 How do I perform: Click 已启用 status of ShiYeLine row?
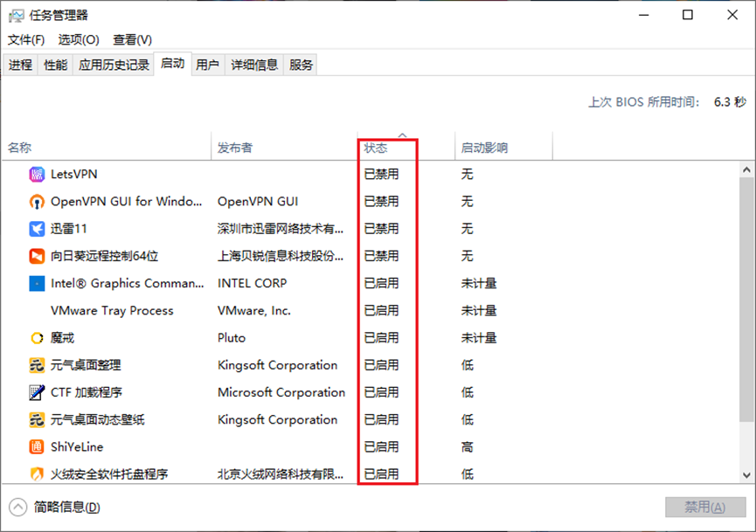381,447
